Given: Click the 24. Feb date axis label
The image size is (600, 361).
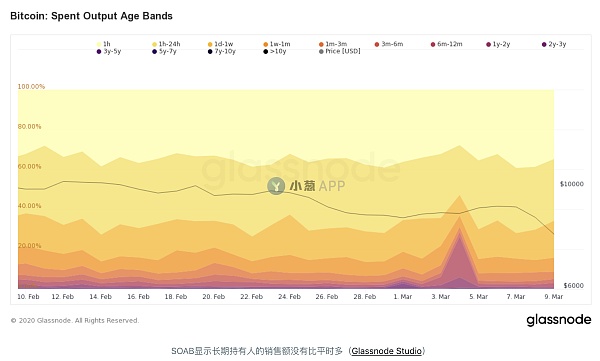Looking at the screenshot, I should tap(289, 297).
